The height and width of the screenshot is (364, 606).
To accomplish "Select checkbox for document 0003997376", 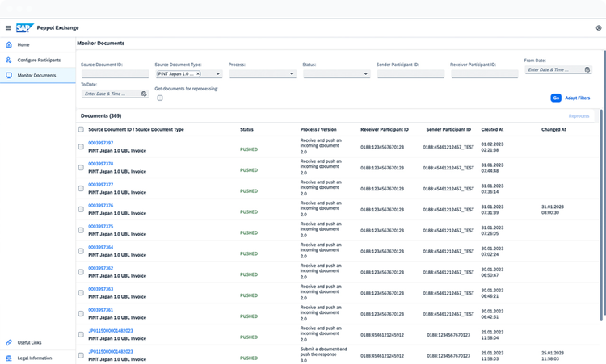I will 81,209.
